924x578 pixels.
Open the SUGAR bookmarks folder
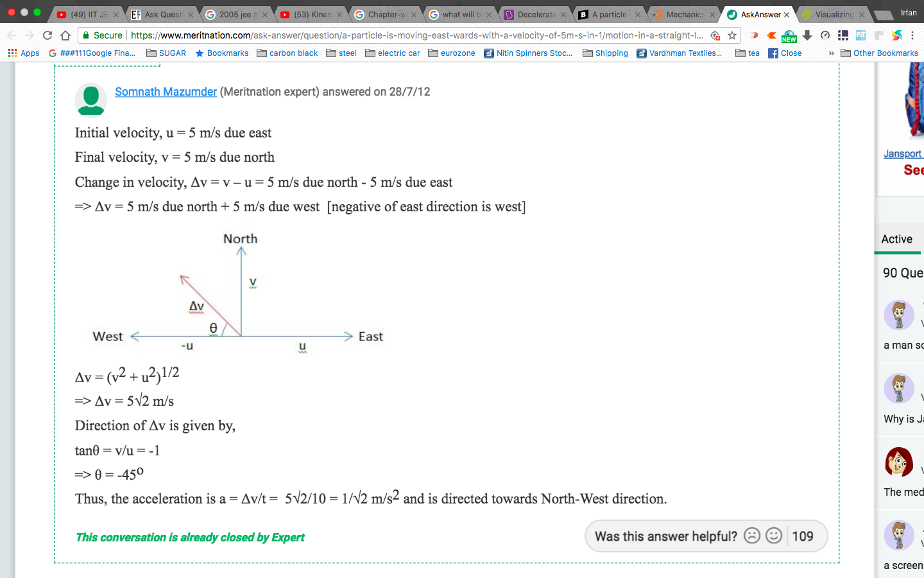coord(166,53)
